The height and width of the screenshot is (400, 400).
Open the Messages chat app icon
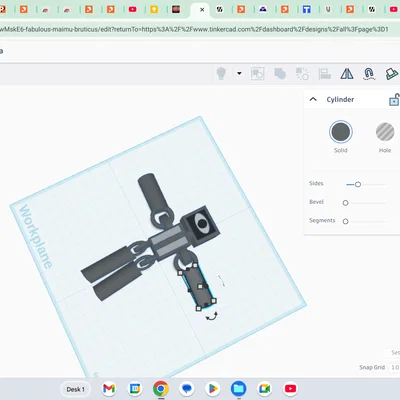coord(187,389)
